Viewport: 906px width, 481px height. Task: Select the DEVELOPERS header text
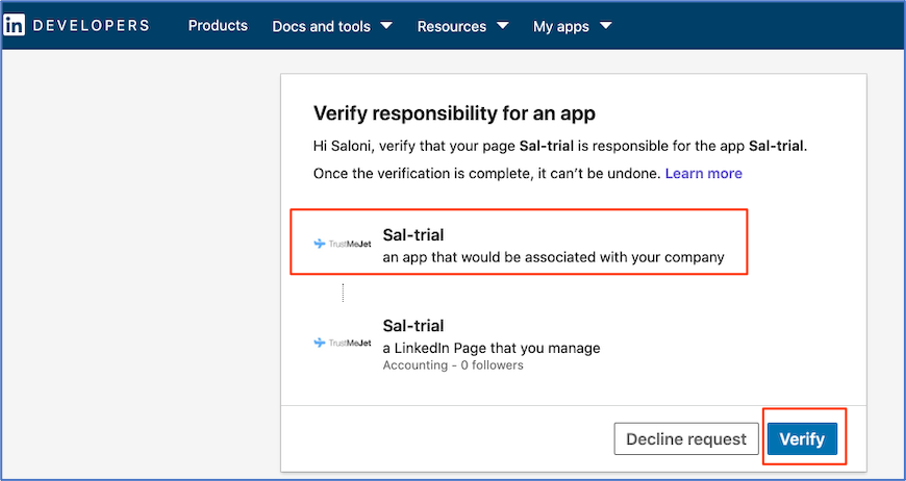[91, 25]
